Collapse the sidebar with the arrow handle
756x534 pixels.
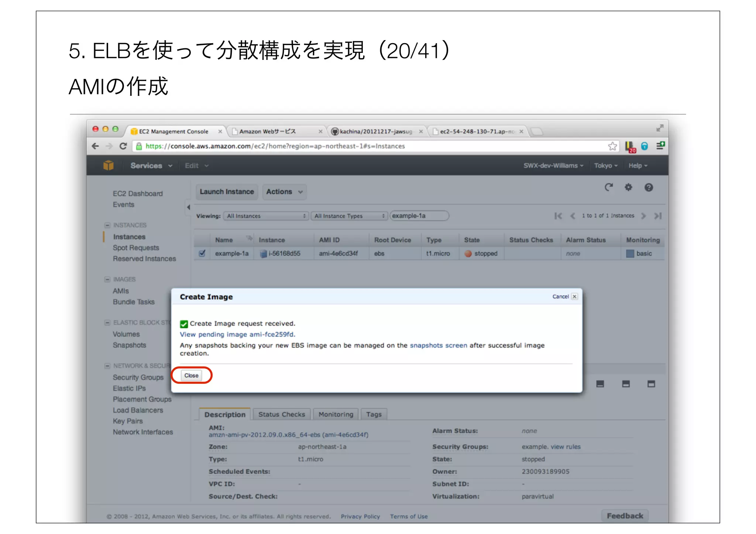click(x=189, y=207)
